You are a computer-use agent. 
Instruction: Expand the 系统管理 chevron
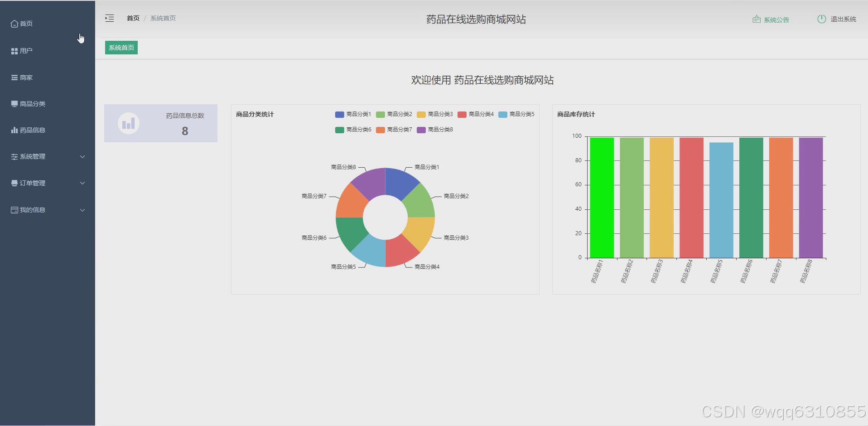click(x=82, y=157)
